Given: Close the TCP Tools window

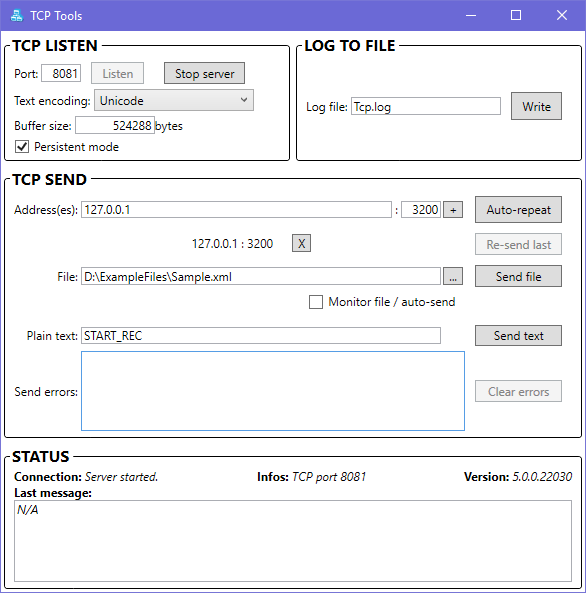Looking at the screenshot, I should [562, 16].
